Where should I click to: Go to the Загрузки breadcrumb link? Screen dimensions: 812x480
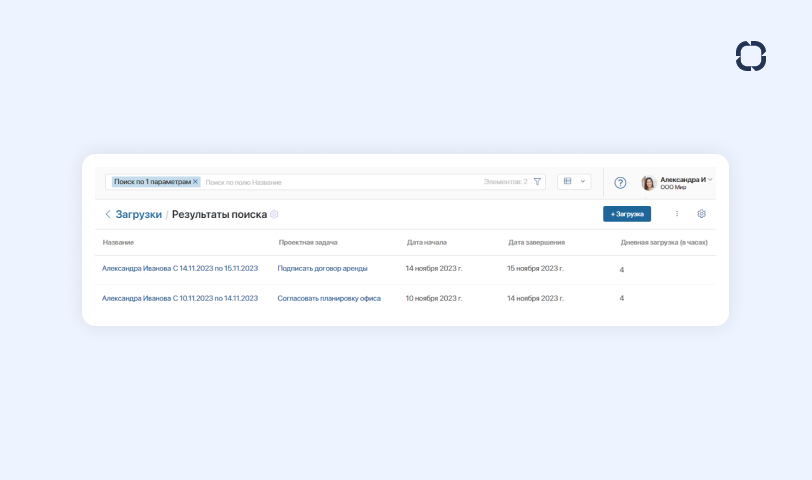[138, 214]
